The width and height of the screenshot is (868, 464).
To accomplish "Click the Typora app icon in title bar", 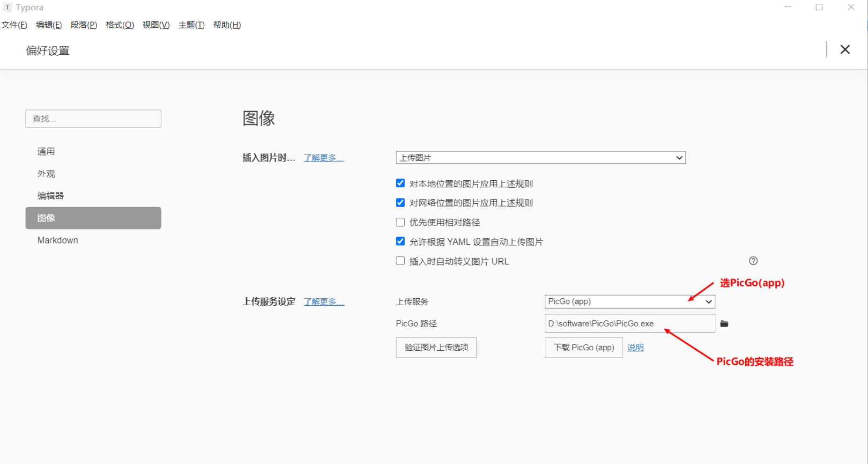I will pyautogui.click(x=7, y=7).
